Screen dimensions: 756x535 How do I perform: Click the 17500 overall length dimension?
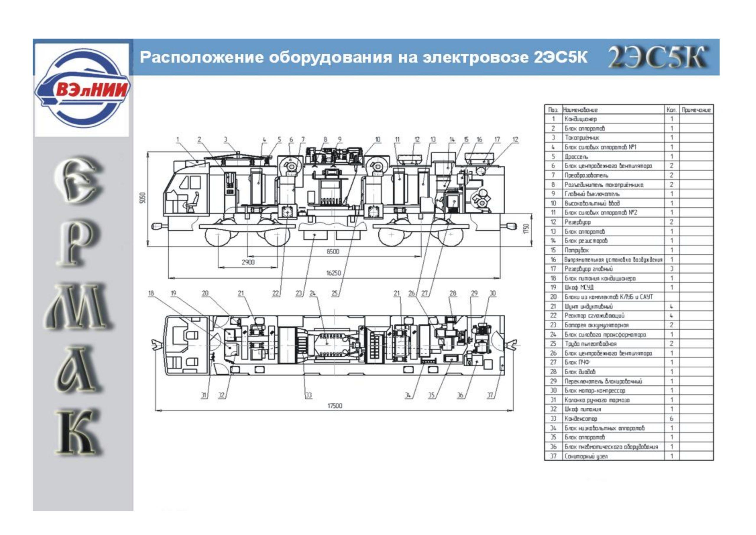coord(335,406)
